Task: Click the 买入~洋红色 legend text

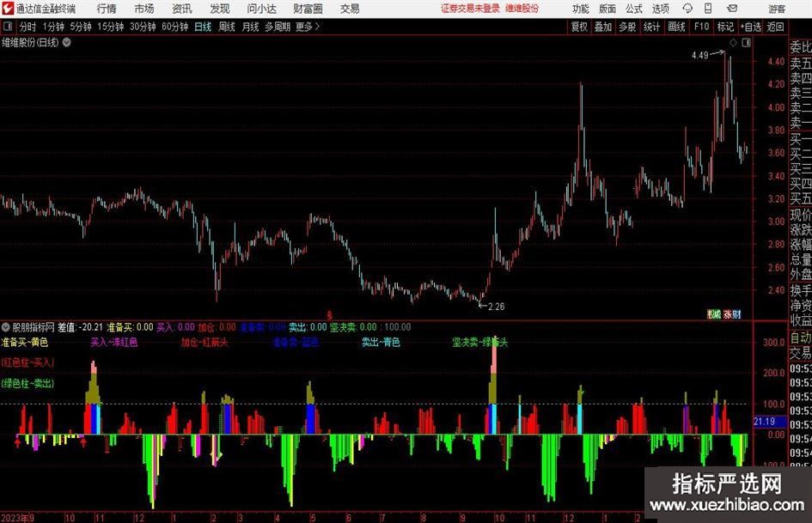Action: coord(114,343)
